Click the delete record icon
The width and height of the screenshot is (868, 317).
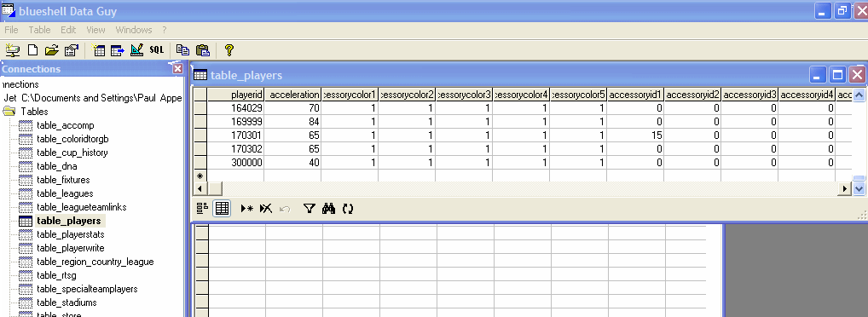pos(266,209)
